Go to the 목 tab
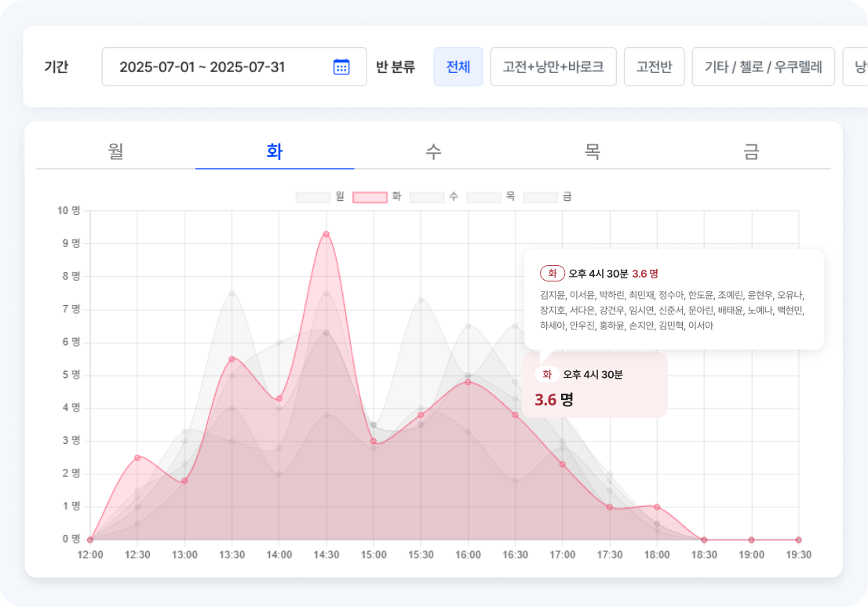 click(593, 151)
